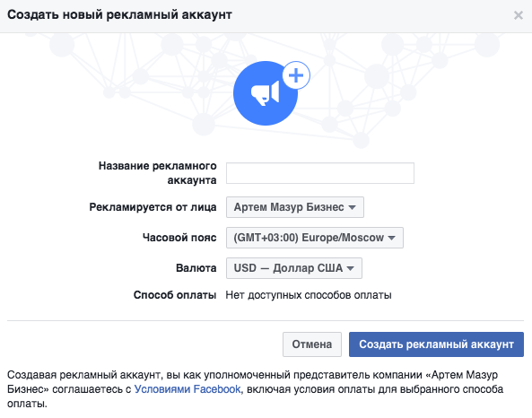Click the arrow beside Артем Мазур Бизнес
532x418 pixels.
(x=353, y=207)
